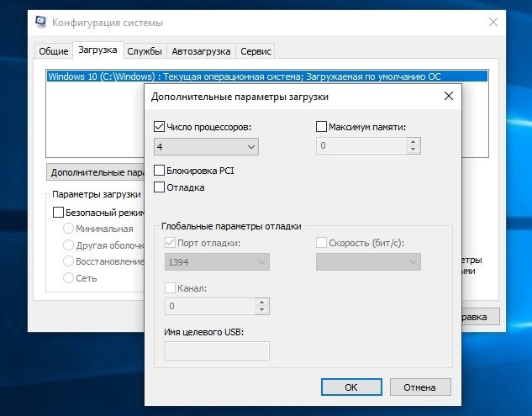
Task: Increase the Канал value with up arrow
Action: pyautogui.click(x=261, y=303)
